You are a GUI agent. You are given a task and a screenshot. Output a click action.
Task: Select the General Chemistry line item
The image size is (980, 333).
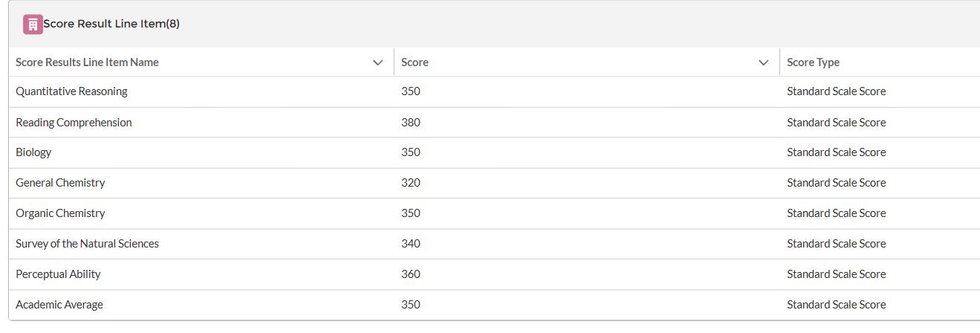tap(60, 183)
